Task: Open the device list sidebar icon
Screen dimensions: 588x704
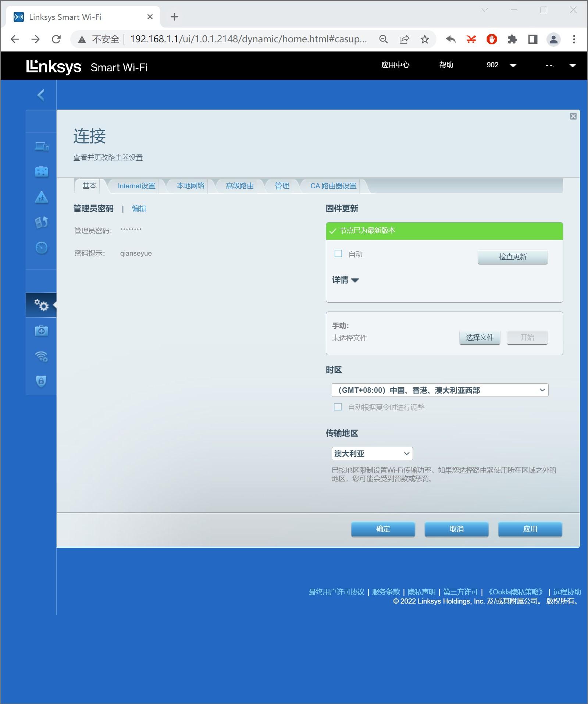Action: [41, 146]
